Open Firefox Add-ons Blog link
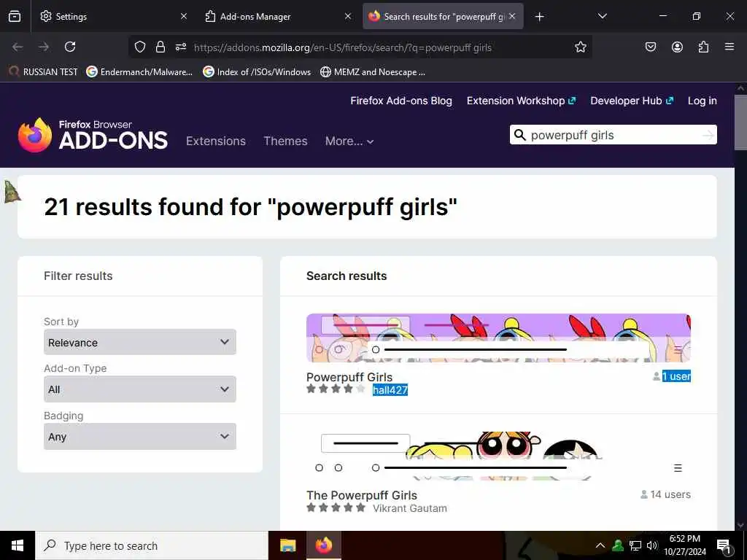This screenshot has width=747, height=560. [401, 101]
